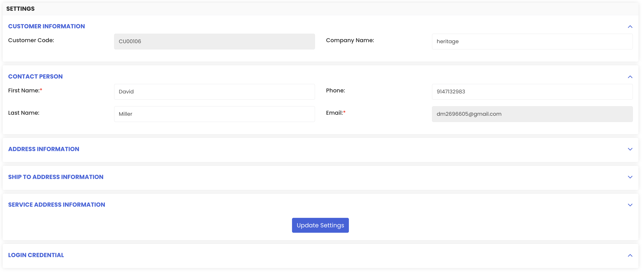Open the Address Information heading
644x272 pixels.
(43, 149)
